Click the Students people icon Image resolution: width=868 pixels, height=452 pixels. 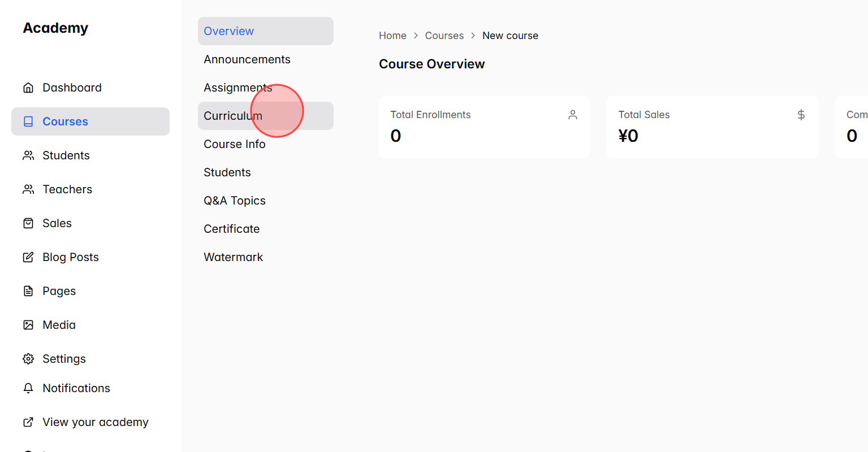[x=28, y=155]
